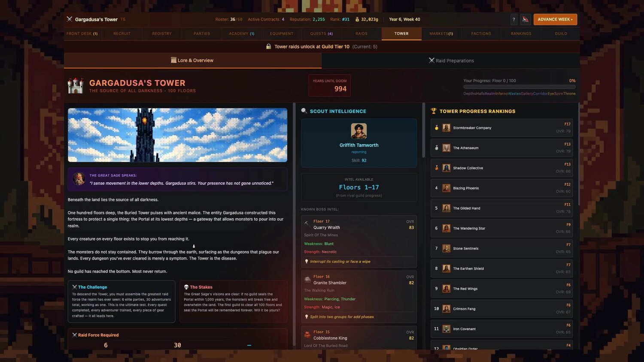Click the Shadow Collective guild avatar
The image size is (644, 362).
pos(447,168)
